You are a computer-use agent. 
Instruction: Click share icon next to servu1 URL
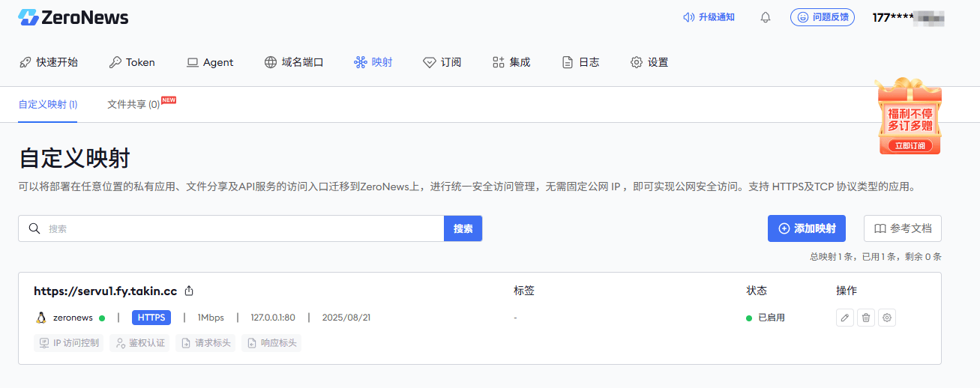(190, 291)
